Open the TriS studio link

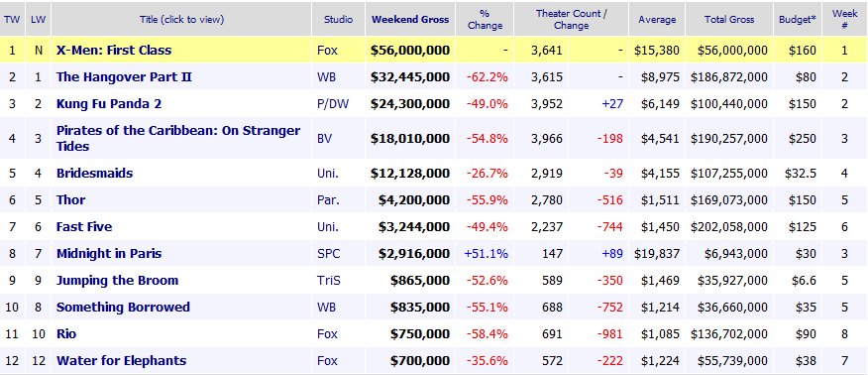click(329, 281)
